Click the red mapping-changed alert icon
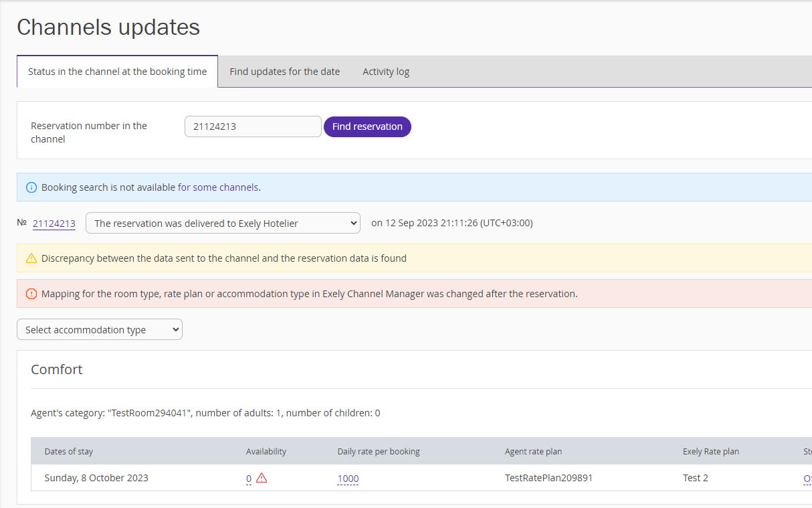This screenshot has width=812, height=508. (x=31, y=294)
